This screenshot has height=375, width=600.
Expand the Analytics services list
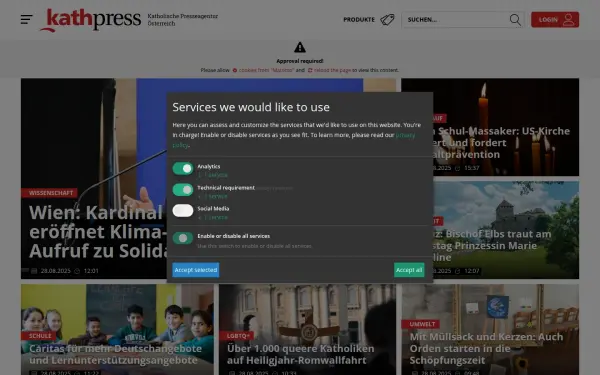pyautogui.click(x=213, y=175)
